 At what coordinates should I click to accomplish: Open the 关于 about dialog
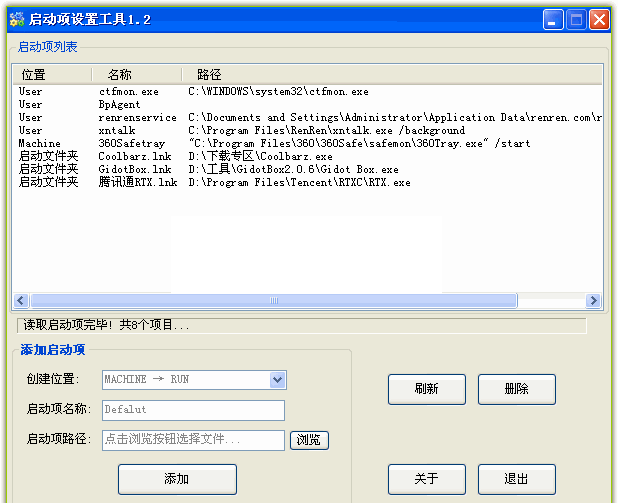(426, 479)
